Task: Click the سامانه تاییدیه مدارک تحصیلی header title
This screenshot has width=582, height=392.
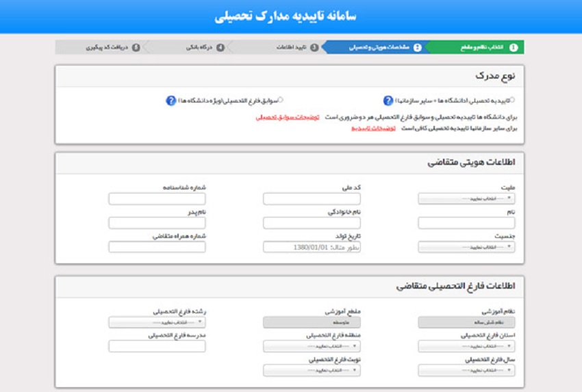Action: tap(286, 16)
